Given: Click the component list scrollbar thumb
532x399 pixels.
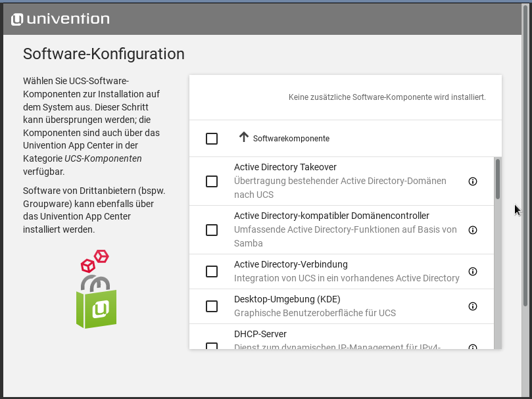Looking at the screenshot, I should [x=498, y=179].
